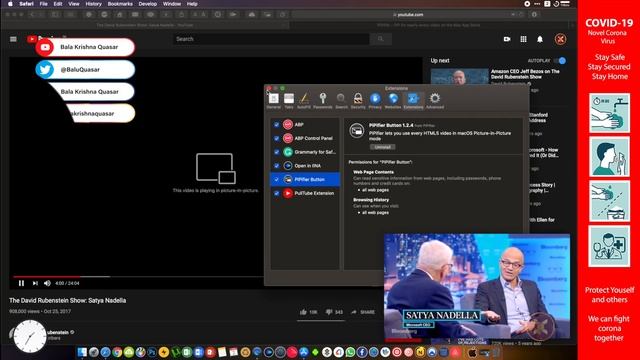640x360 pixels.
Task: Open YouTube notifications bell
Action: (x=540, y=39)
